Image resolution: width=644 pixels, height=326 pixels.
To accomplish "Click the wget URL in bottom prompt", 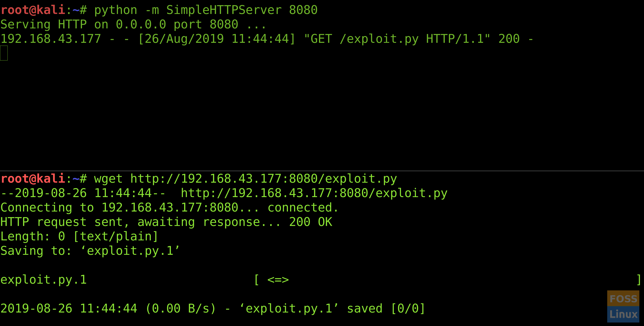I will pos(264,179).
